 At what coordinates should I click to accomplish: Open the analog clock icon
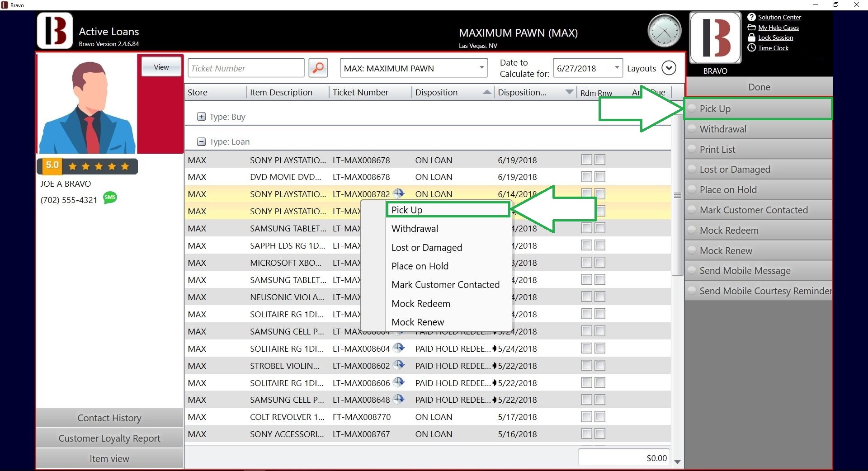[x=664, y=31]
